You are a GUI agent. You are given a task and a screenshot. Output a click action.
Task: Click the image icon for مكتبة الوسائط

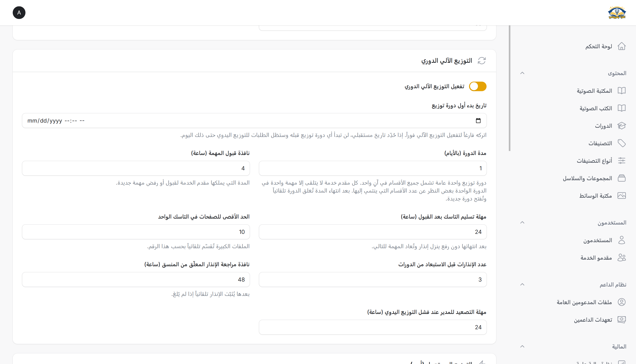[621, 196]
